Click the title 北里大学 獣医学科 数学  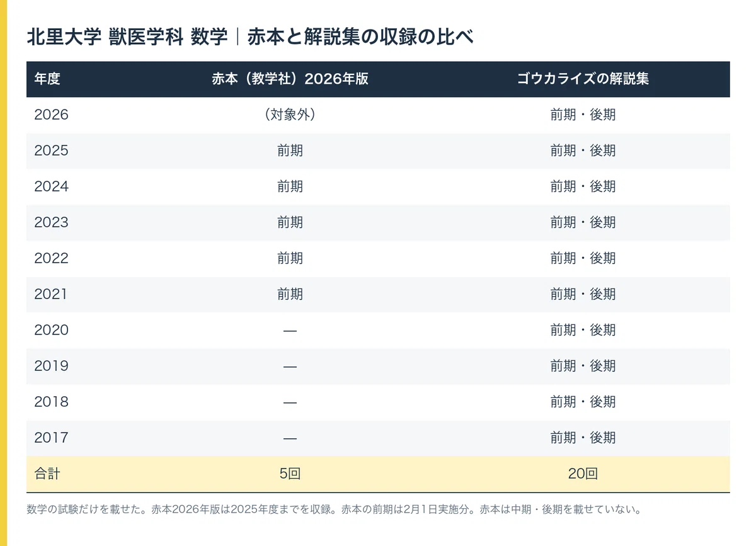(x=127, y=38)
